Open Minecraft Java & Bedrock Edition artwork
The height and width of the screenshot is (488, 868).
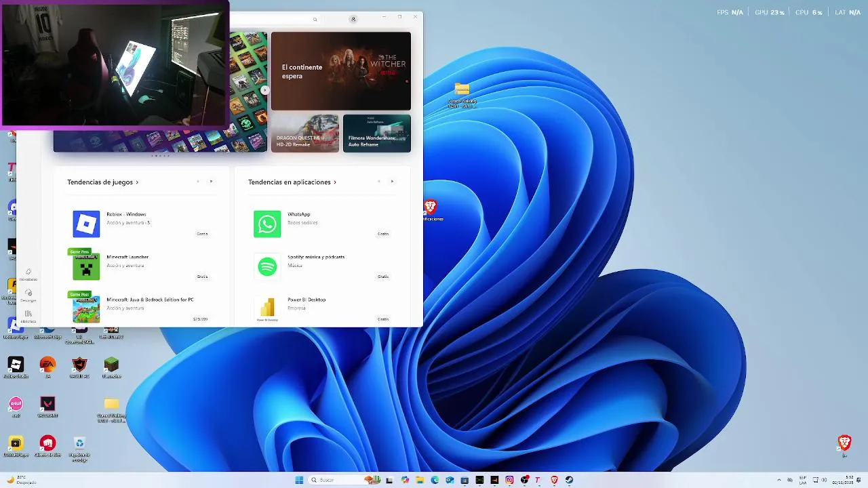point(86,309)
